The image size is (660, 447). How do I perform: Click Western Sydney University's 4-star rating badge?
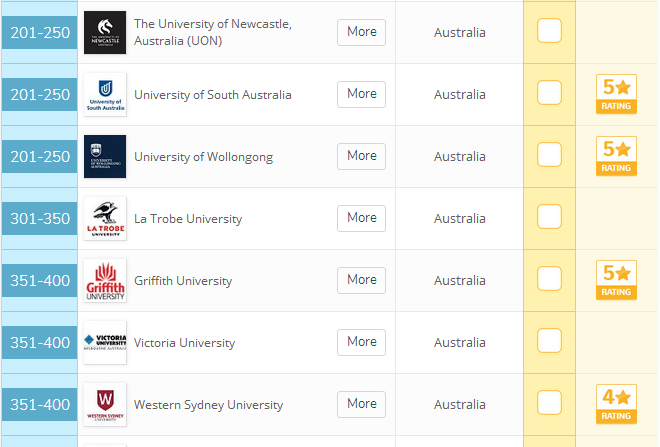616,404
